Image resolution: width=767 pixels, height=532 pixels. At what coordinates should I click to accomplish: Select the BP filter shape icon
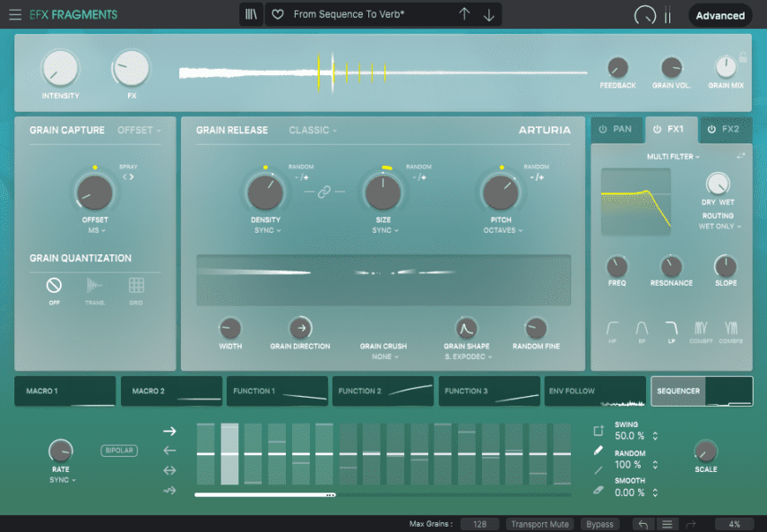pos(642,328)
